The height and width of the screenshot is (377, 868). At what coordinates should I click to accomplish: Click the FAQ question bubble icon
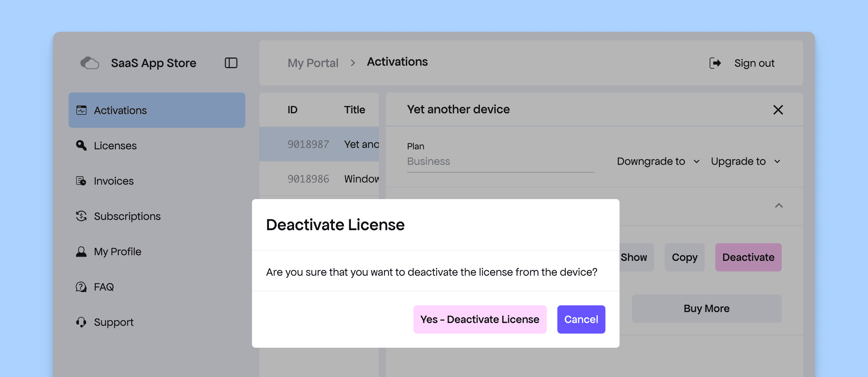(81, 287)
